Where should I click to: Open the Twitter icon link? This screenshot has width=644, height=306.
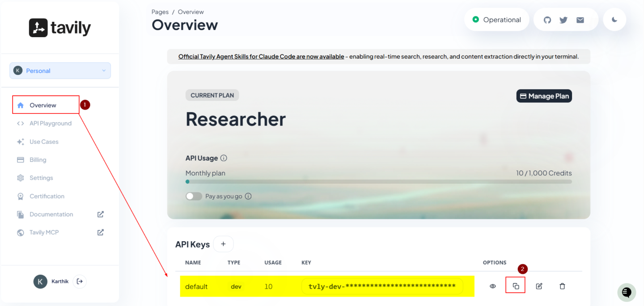pos(563,20)
